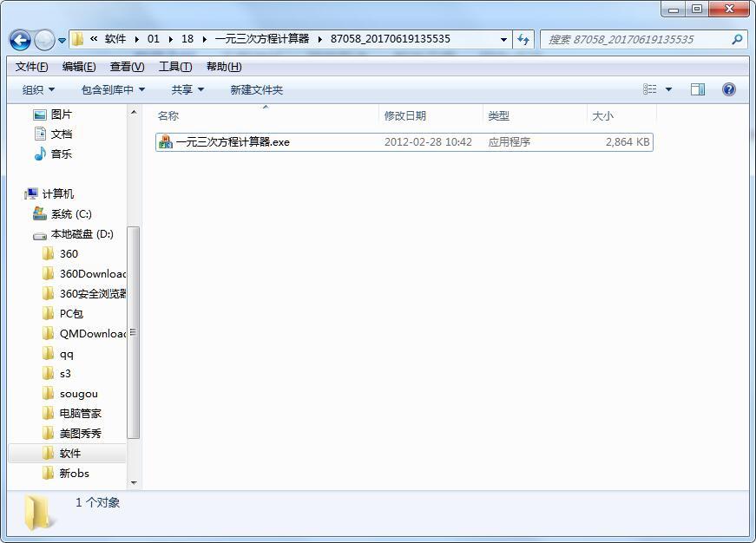
Task: Click the 18 breadcrumb
Action: click(187, 39)
